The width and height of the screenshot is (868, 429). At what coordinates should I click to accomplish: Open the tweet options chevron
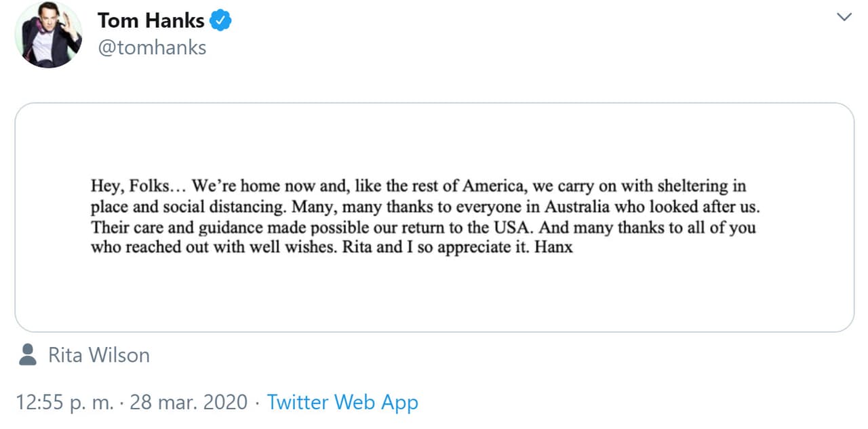tap(844, 18)
